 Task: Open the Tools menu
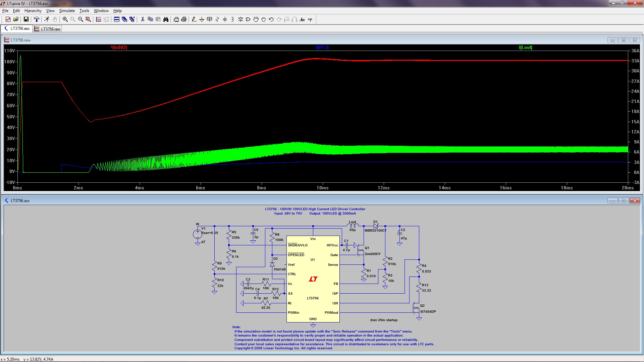(x=84, y=11)
